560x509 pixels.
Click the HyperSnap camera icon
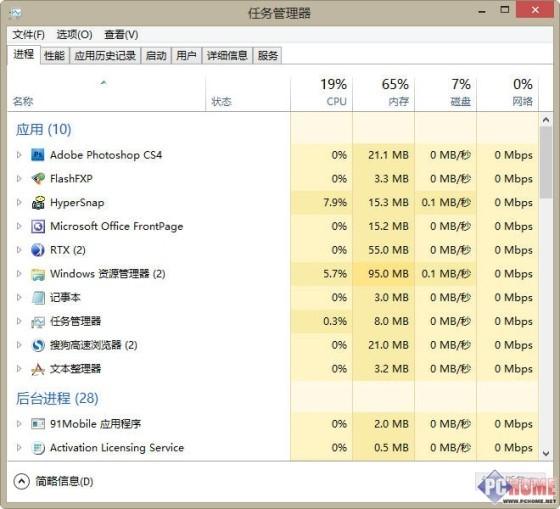tap(38, 203)
